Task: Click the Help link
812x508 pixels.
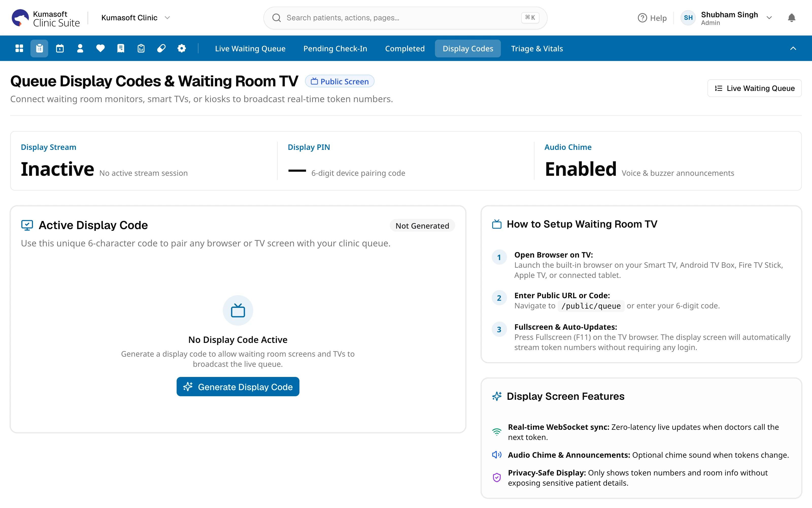Action: tap(652, 18)
